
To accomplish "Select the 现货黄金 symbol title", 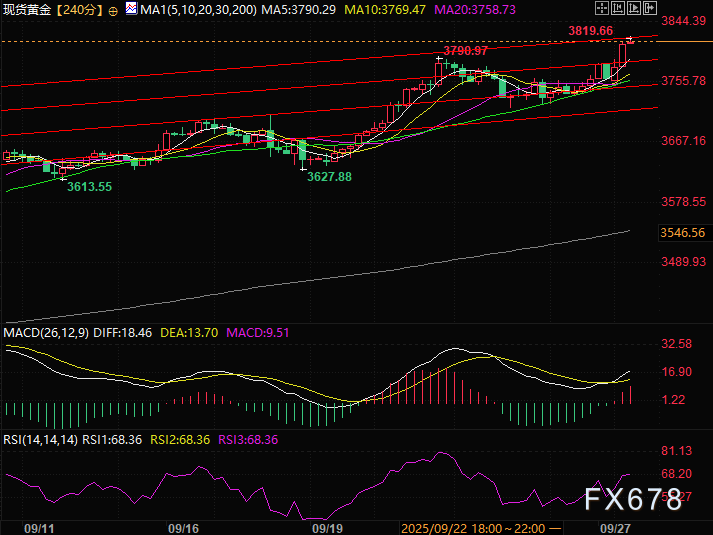I will [27, 9].
